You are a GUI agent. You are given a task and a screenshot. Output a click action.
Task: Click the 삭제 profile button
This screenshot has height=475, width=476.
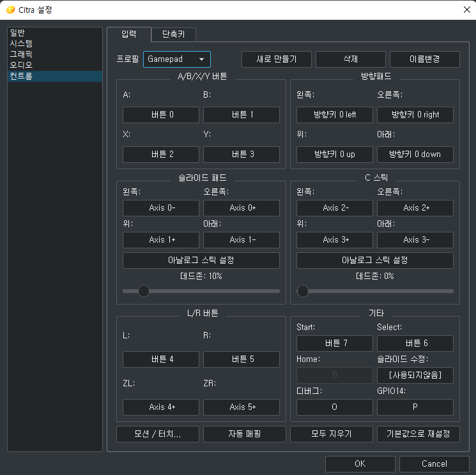[350, 59]
